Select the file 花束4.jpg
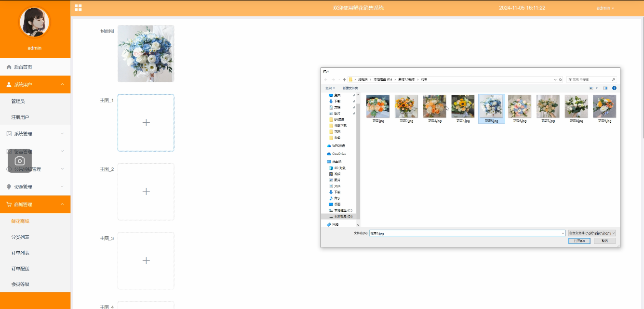 point(463,109)
